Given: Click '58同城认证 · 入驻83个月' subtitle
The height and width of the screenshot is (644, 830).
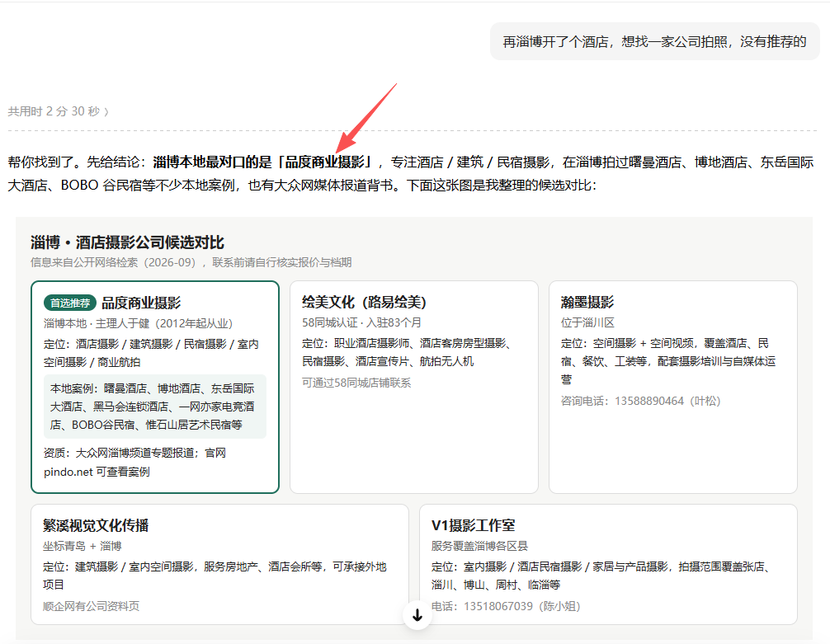Looking at the screenshot, I should point(361,322).
